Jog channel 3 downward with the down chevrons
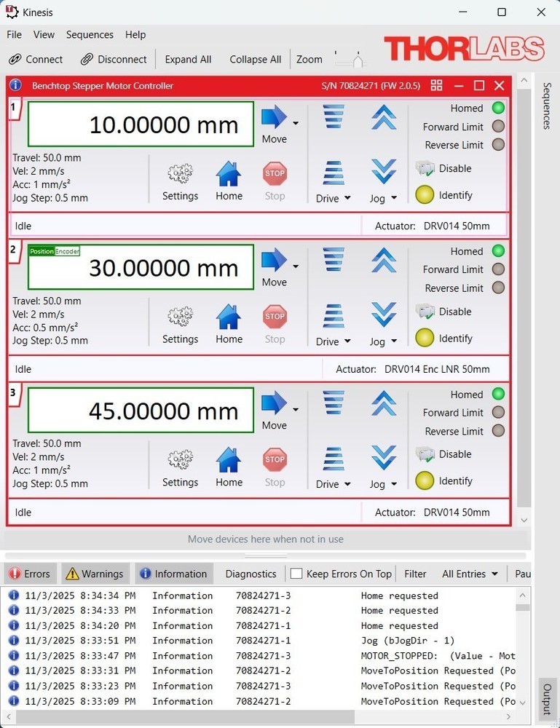Screen dimensions: 560x728 (383, 459)
